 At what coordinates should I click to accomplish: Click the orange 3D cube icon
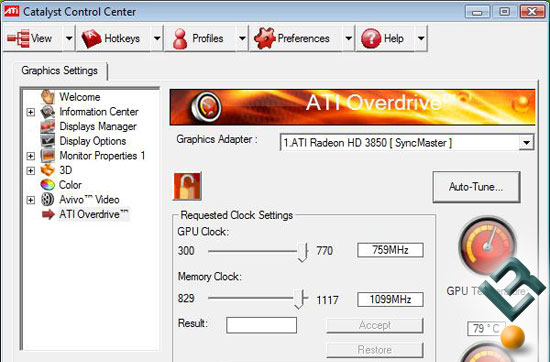48,170
